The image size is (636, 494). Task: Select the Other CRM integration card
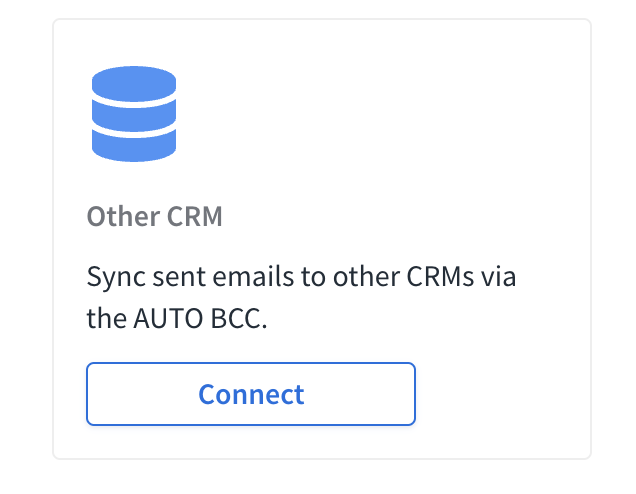point(322,239)
